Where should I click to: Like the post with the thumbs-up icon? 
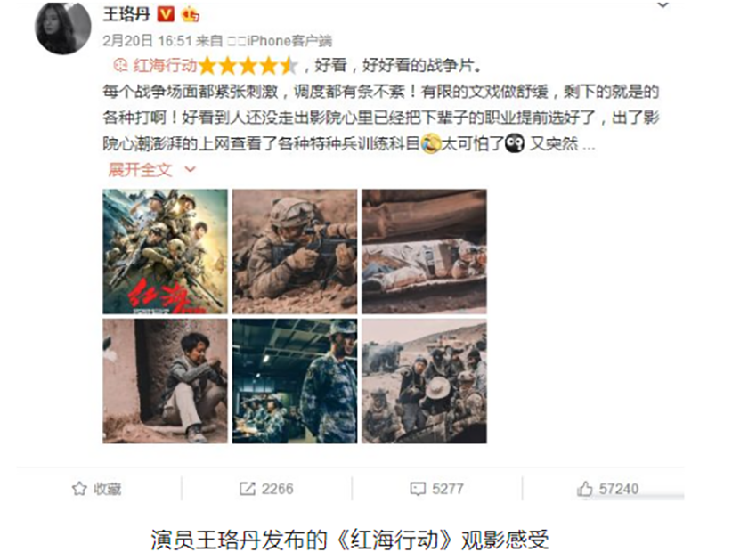click(x=585, y=489)
